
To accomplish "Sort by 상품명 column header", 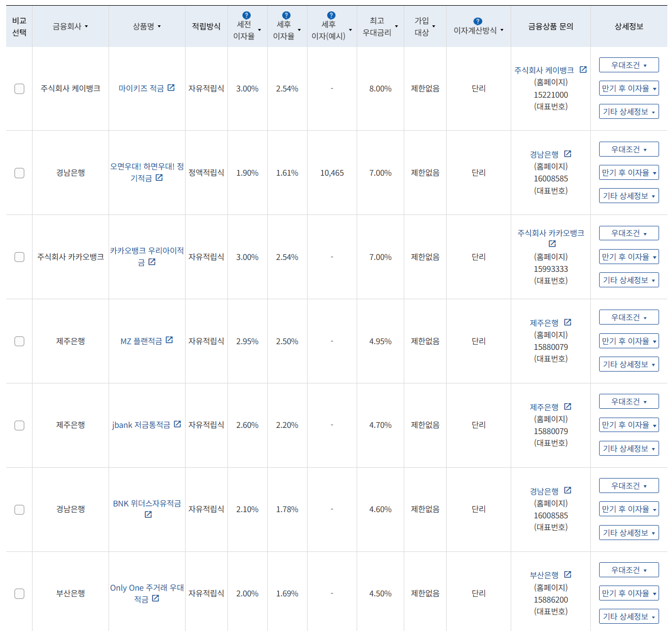I will click(x=147, y=26).
